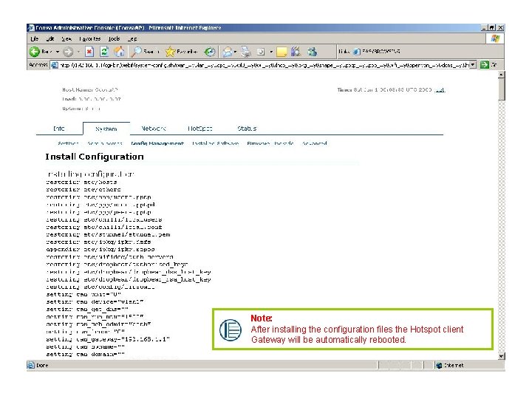Image resolution: width=532 pixels, height=399 pixels.
Task: Click the green Go arrow button
Action: [x=485, y=65]
